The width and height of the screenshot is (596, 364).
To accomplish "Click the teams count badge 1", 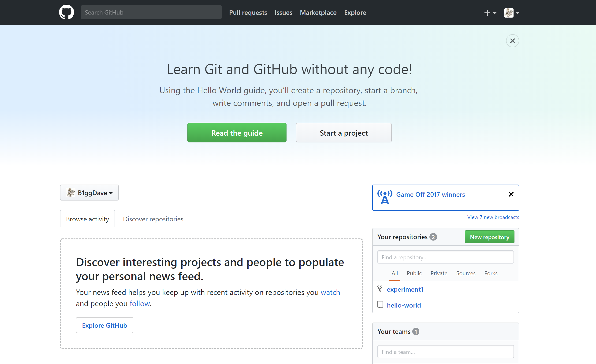I will pyautogui.click(x=416, y=331).
